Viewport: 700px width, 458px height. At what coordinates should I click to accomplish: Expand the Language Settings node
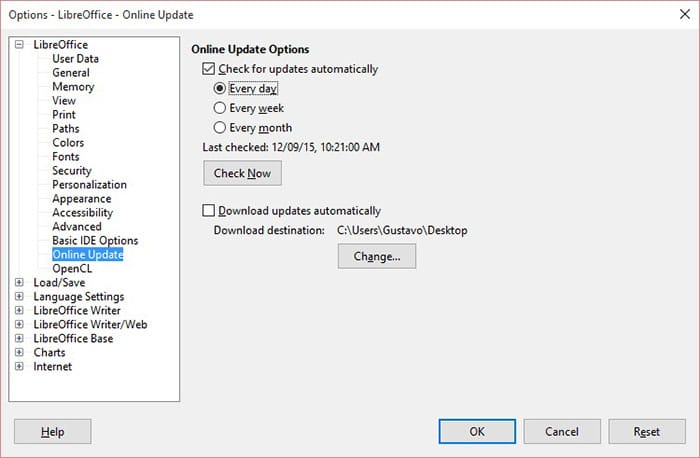pyautogui.click(x=20, y=297)
